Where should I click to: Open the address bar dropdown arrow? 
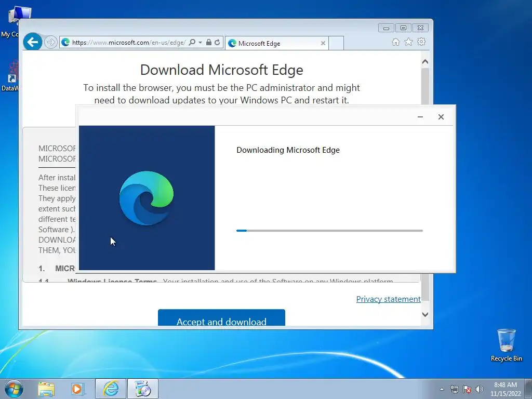[x=200, y=43]
